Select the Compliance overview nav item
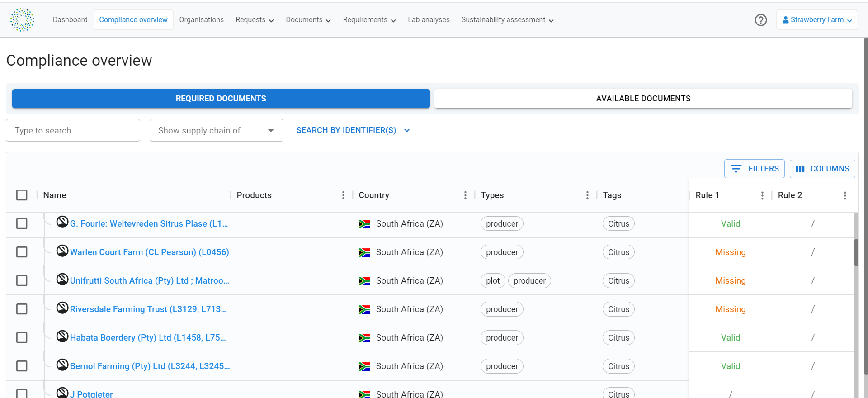The width and height of the screenshot is (868, 398). (x=133, y=20)
